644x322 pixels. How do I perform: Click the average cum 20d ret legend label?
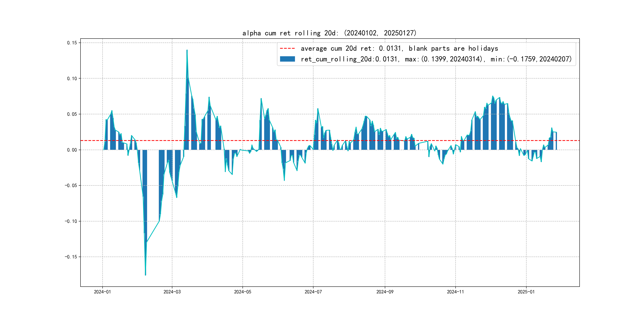pos(399,48)
